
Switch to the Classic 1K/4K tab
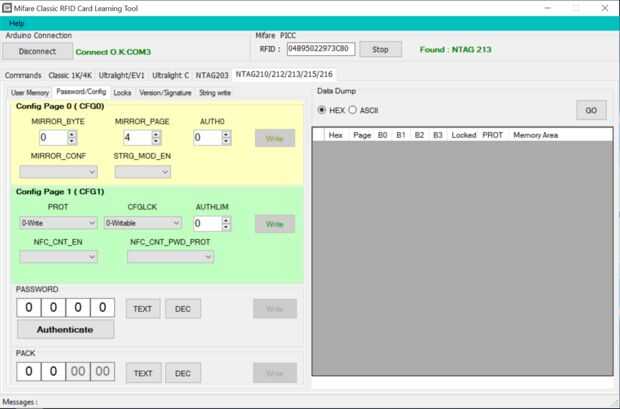[70, 75]
